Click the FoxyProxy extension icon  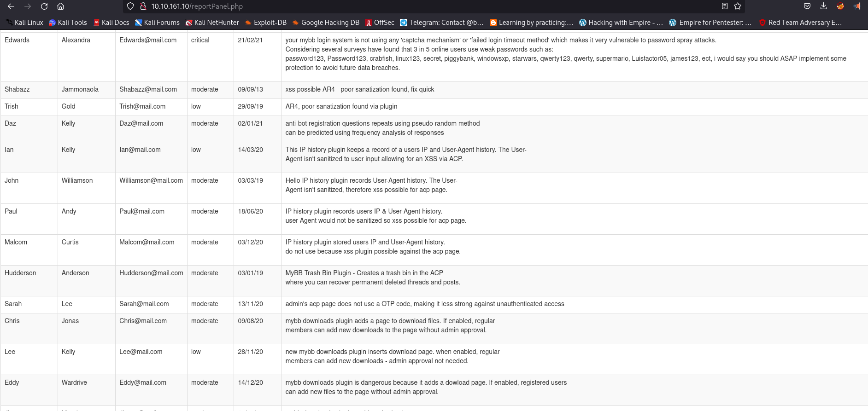click(840, 6)
